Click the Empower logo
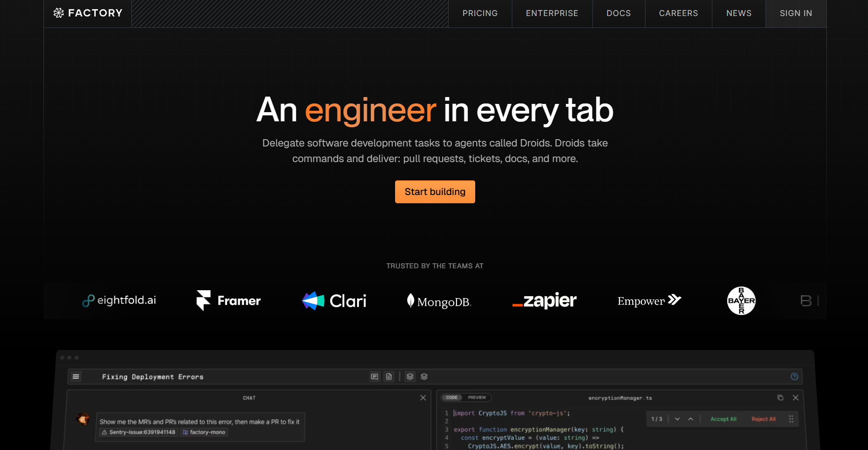The width and height of the screenshot is (868, 450). [650, 301]
